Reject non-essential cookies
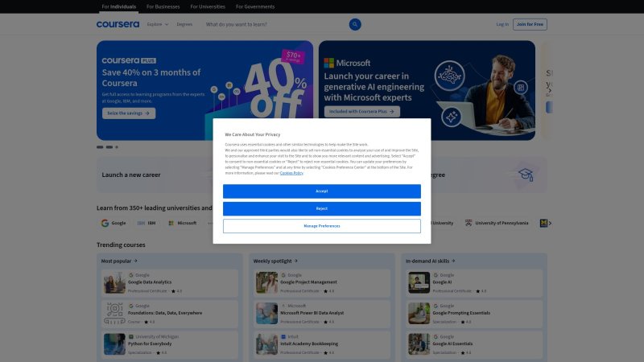Screen dimensions: 644x362 click(x=321, y=208)
